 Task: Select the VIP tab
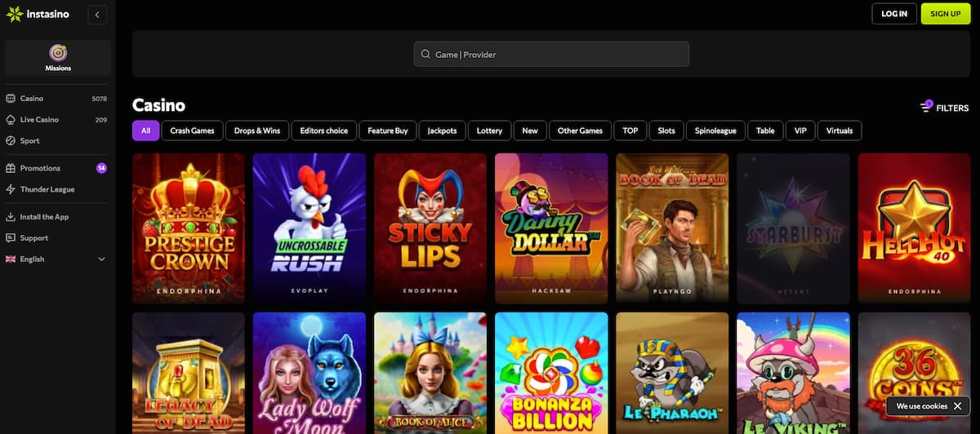(x=800, y=131)
